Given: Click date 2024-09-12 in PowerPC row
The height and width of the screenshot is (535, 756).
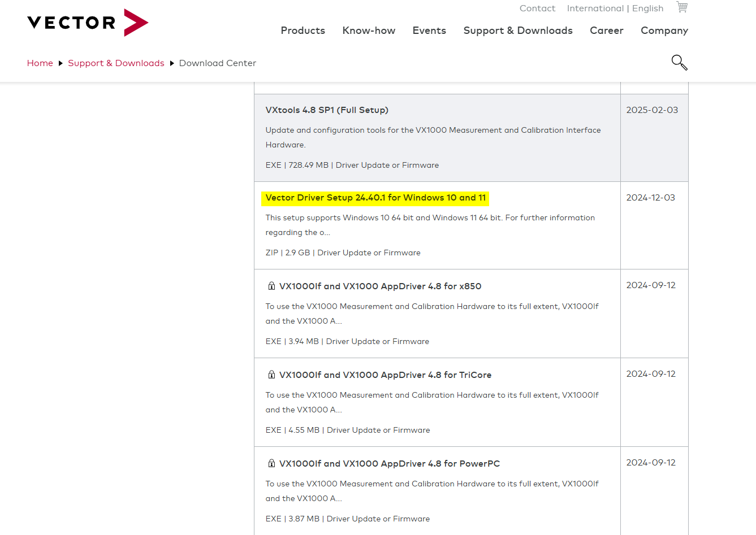Looking at the screenshot, I should [651, 463].
